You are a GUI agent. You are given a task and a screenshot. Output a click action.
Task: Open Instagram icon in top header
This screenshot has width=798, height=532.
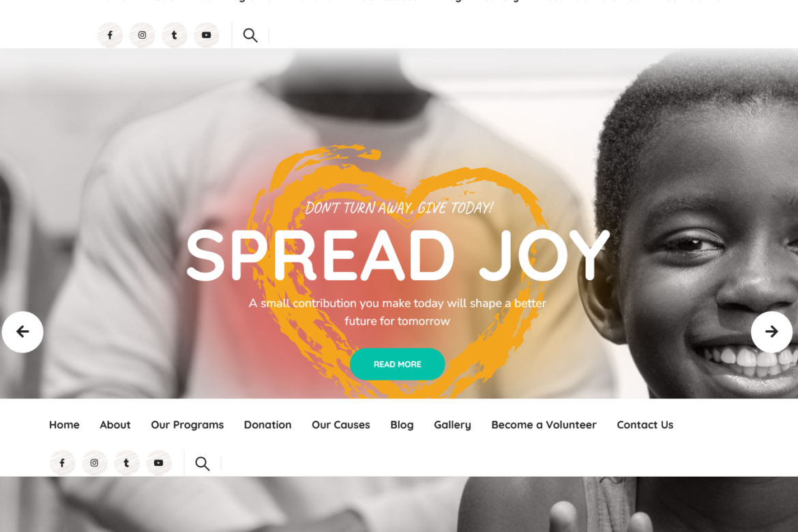[142, 35]
